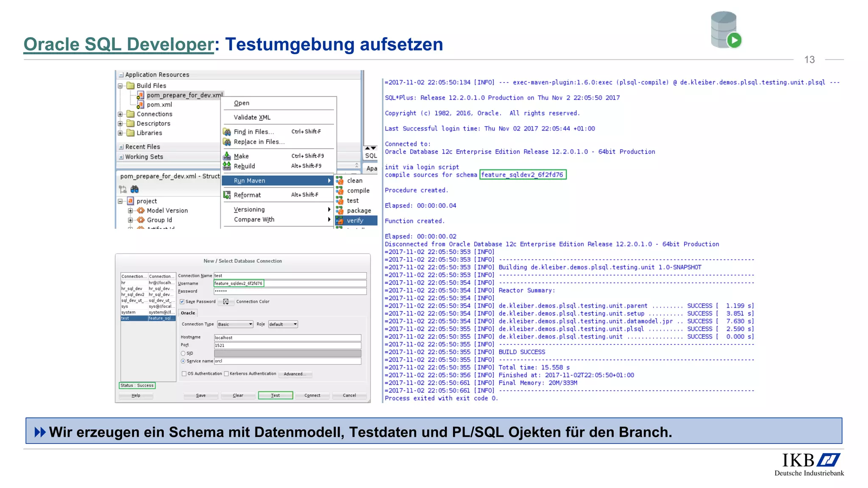
Task: Open the Compare With submenu
Action: point(278,219)
